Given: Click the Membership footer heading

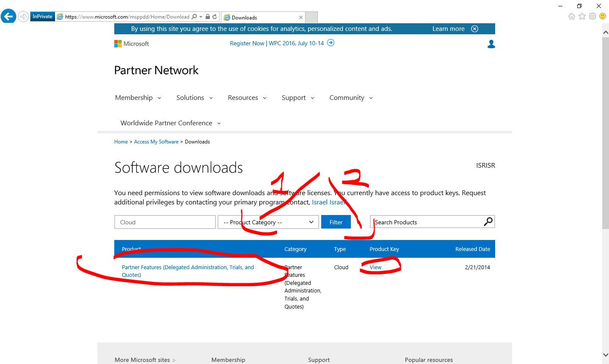Looking at the screenshot, I should pyautogui.click(x=228, y=360).
